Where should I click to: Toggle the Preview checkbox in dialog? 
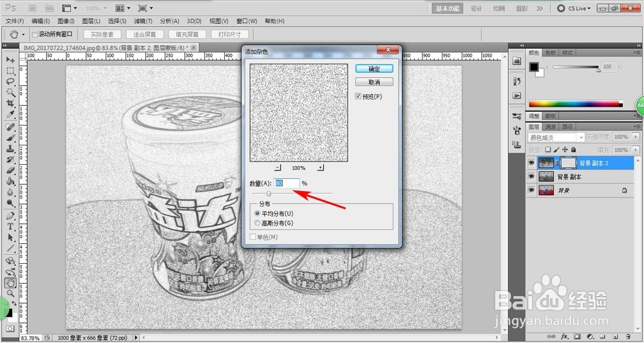[359, 97]
